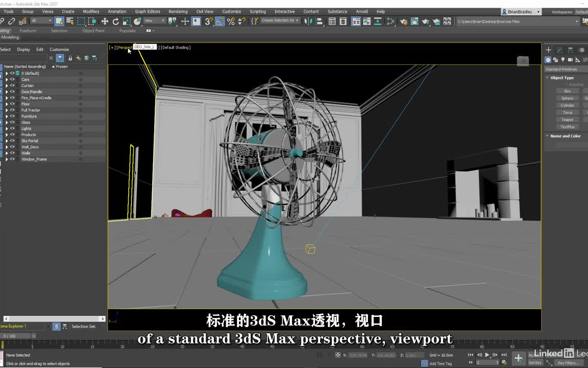
Task: Expand the Furniture layer in Scene Explorer
Action: pos(6,116)
